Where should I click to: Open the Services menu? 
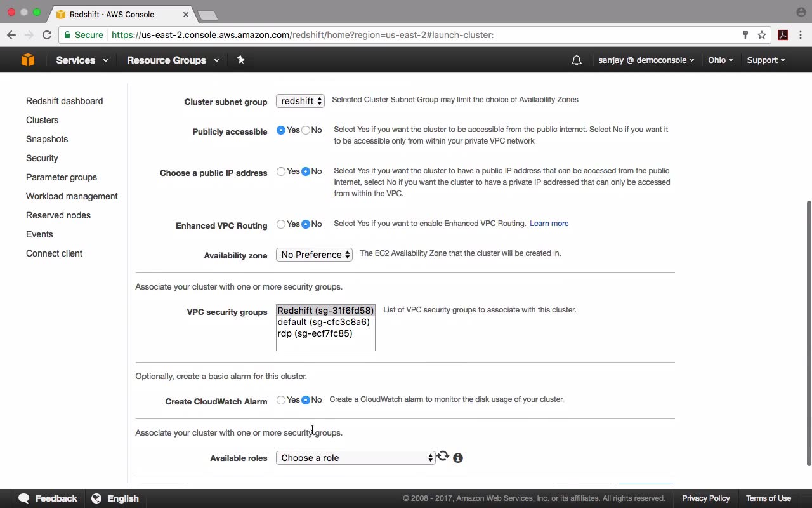pyautogui.click(x=82, y=60)
